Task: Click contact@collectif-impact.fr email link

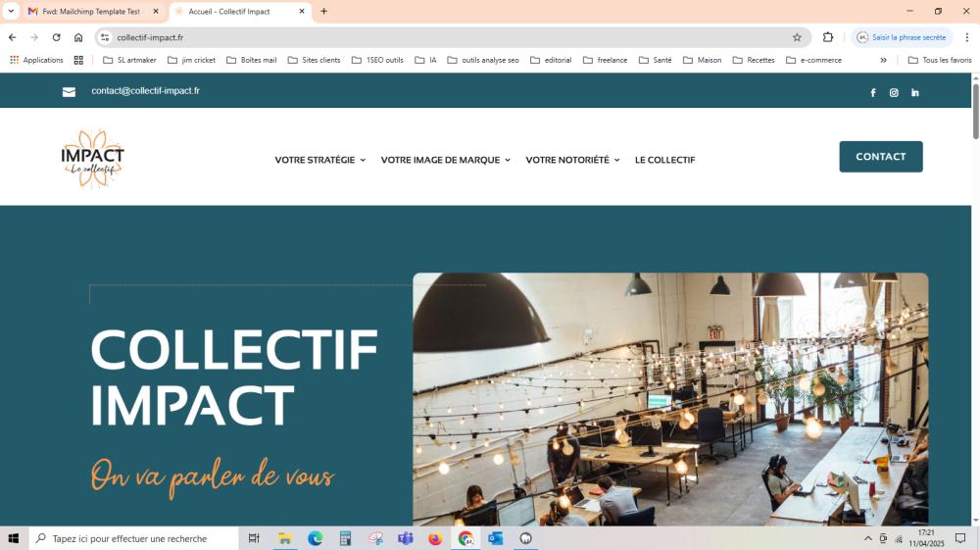Action: [x=146, y=90]
